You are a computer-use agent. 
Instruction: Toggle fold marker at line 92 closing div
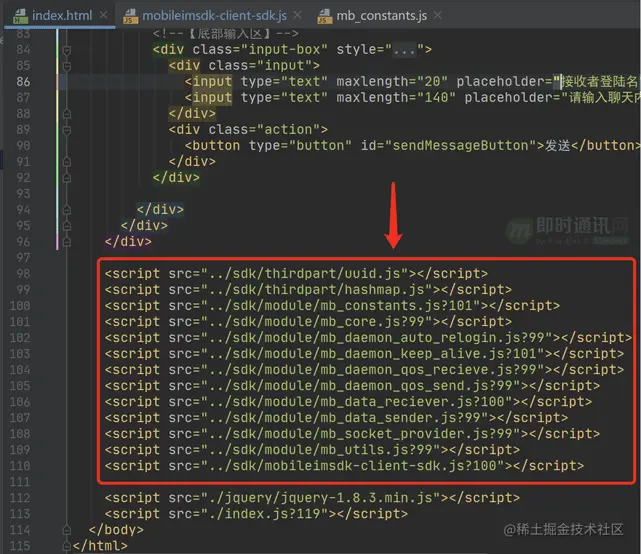(67, 178)
